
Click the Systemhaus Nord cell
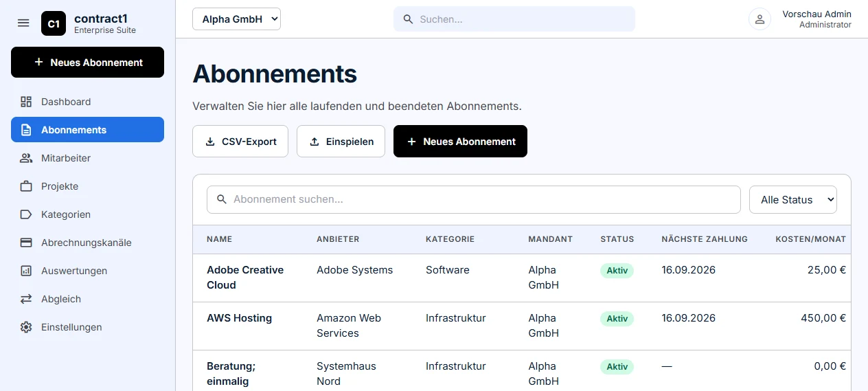point(346,374)
